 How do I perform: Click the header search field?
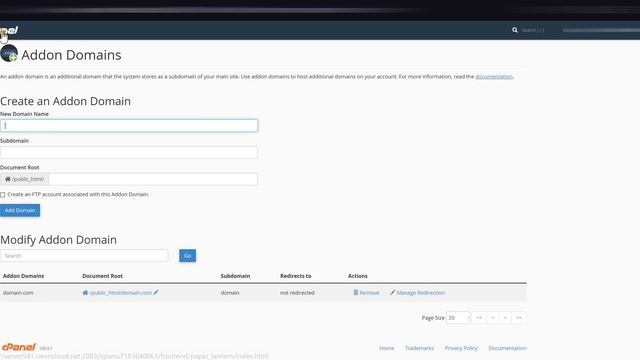[x=533, y=30]
